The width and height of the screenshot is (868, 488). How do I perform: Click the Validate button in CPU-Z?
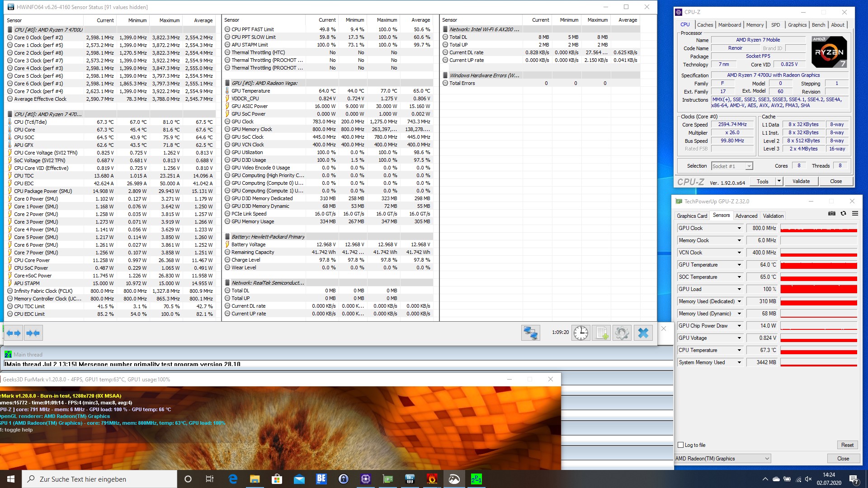click(x=801, y=181)
